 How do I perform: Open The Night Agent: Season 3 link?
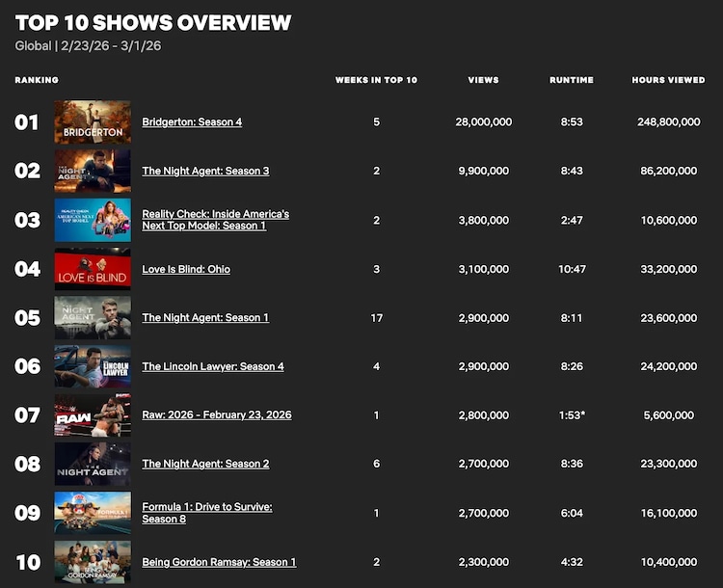pos(205,171)
